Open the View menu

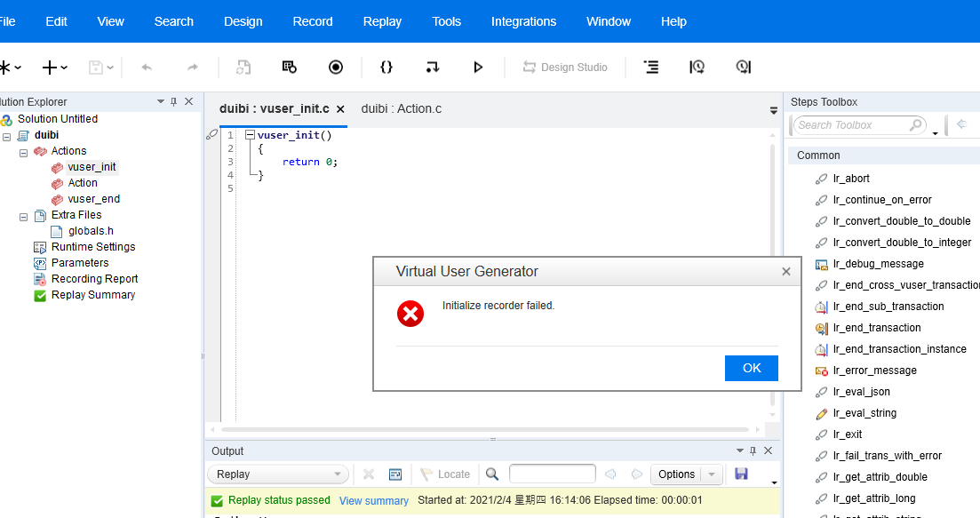111,21
